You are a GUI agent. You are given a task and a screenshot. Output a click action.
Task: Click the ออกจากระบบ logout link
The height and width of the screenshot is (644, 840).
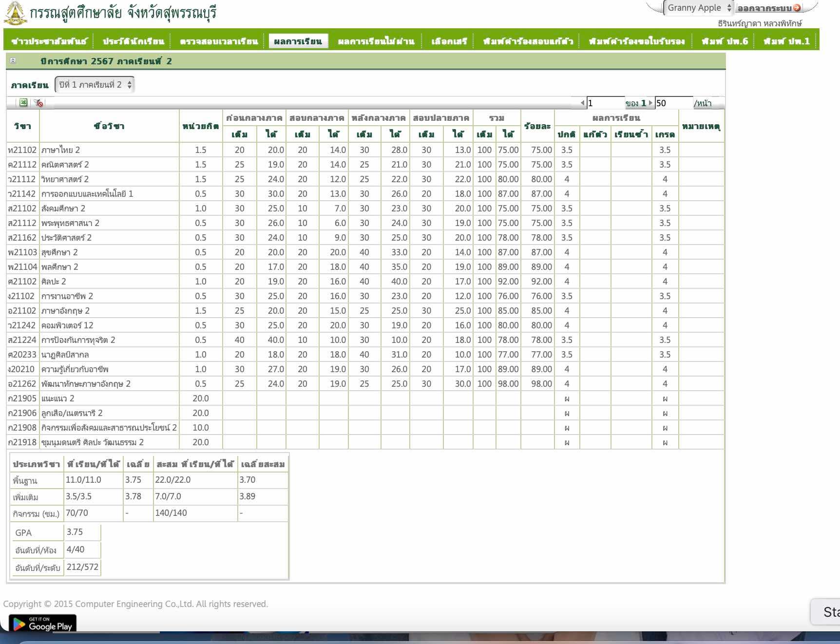tap(764, 8)
